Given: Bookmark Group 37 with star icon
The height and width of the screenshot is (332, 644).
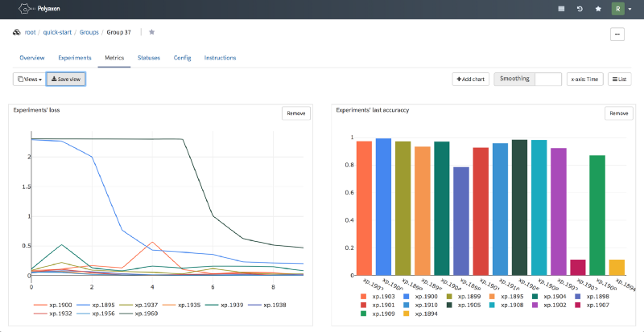Looking at the screenshot, I should (151, 32).
